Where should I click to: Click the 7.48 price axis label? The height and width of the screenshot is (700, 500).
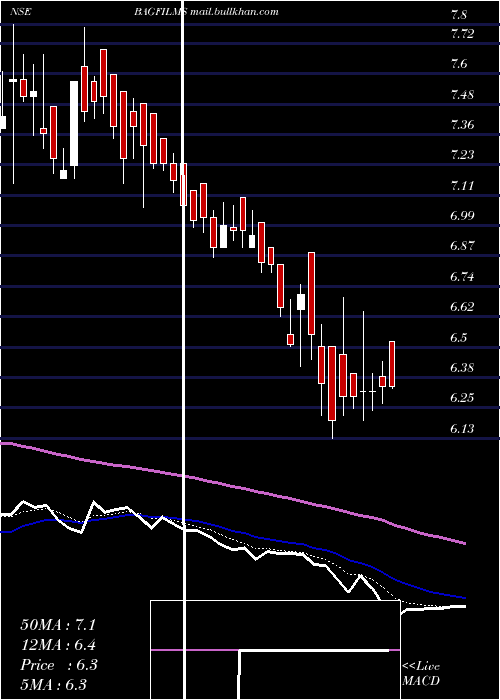462,94
